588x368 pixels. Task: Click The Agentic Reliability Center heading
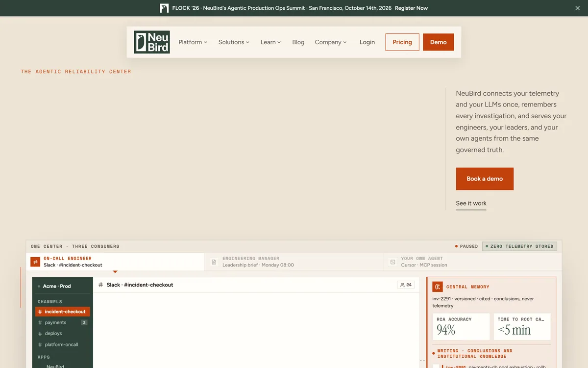[76, 72]
